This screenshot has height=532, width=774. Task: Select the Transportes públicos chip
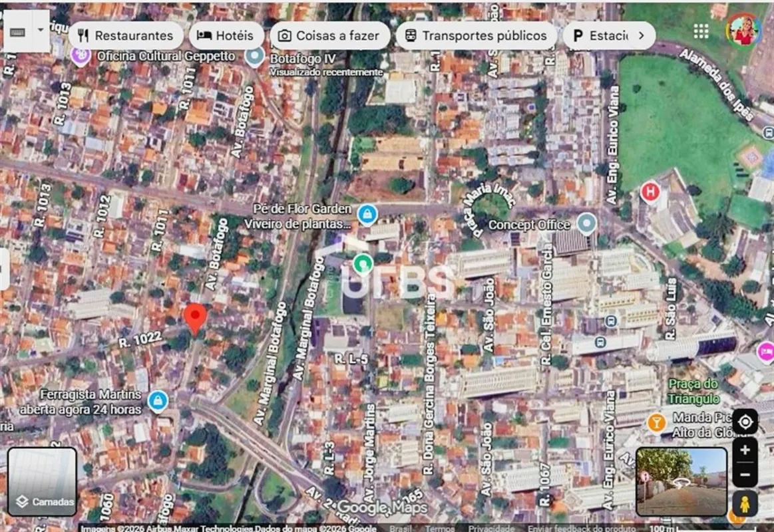coord(477,35)
